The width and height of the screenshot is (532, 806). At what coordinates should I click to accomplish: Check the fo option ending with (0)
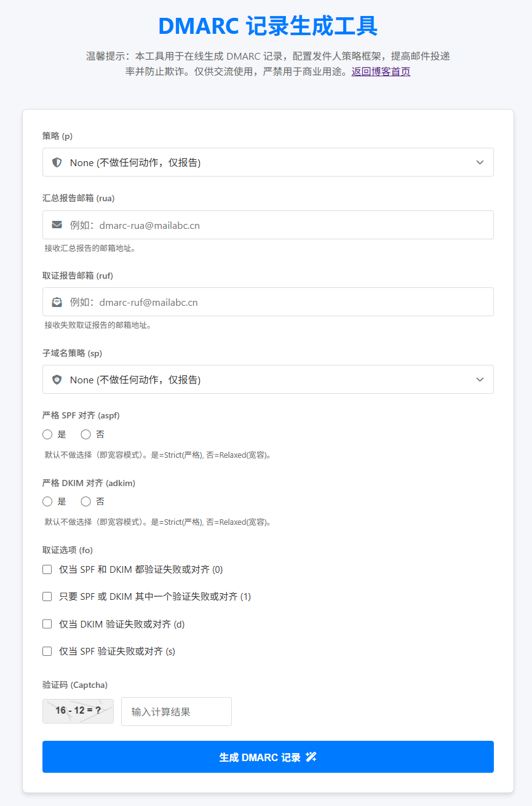47,570
